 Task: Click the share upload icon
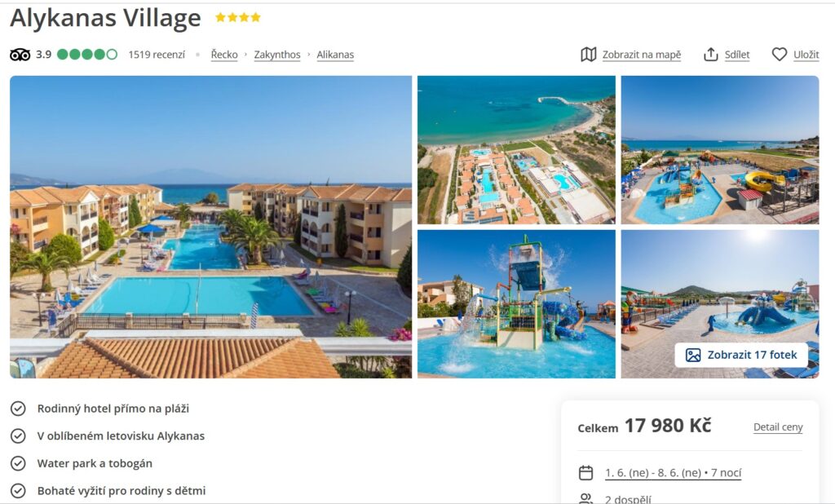pos(711,55)
